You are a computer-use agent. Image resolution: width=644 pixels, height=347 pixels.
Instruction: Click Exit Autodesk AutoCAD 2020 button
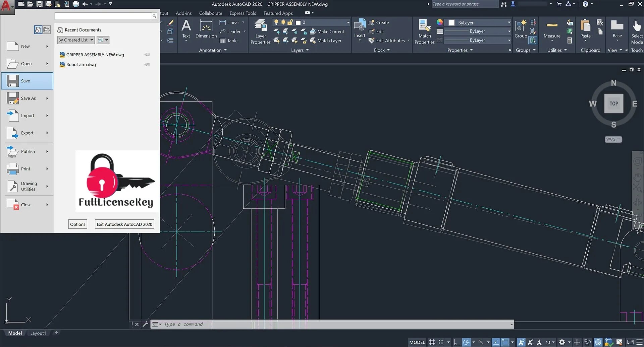coord(124,224)
